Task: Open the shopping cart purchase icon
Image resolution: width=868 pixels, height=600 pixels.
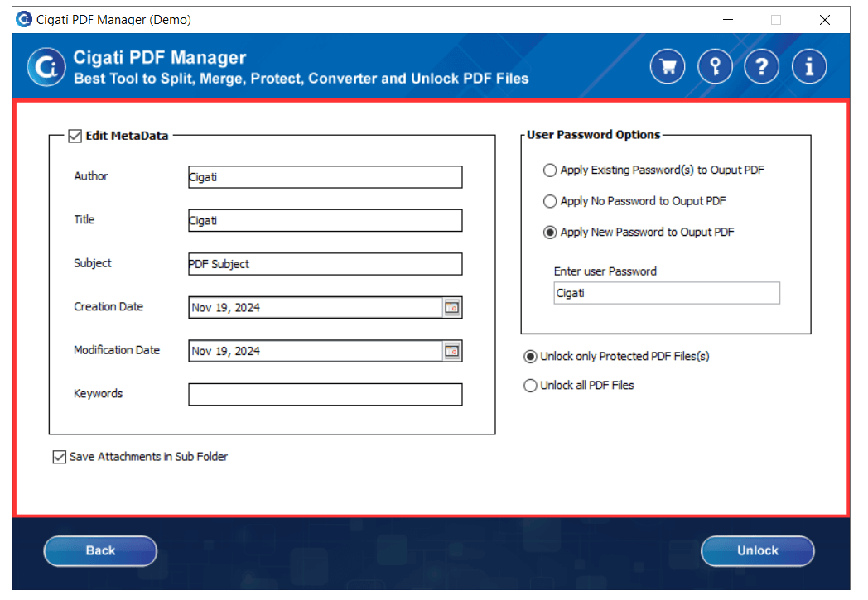Action: 667,66
